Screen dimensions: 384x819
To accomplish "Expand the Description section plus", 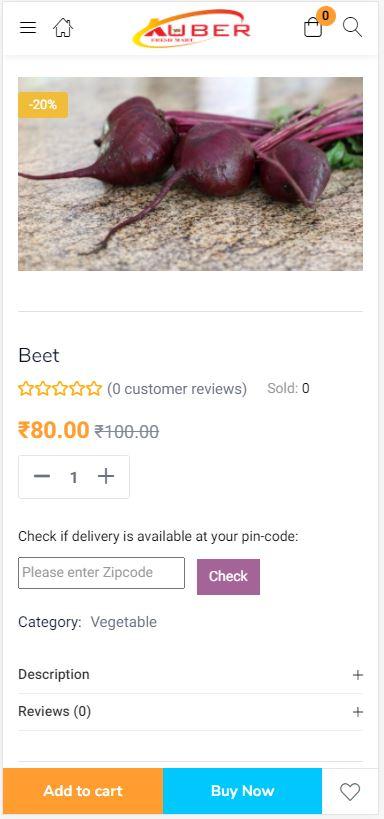I will tap(357, 675).
